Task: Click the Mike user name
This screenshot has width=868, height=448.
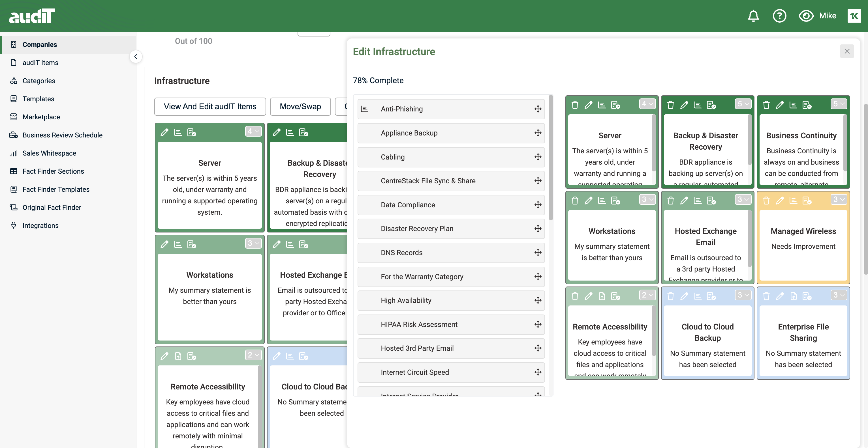Action: (x=828, y=16)
